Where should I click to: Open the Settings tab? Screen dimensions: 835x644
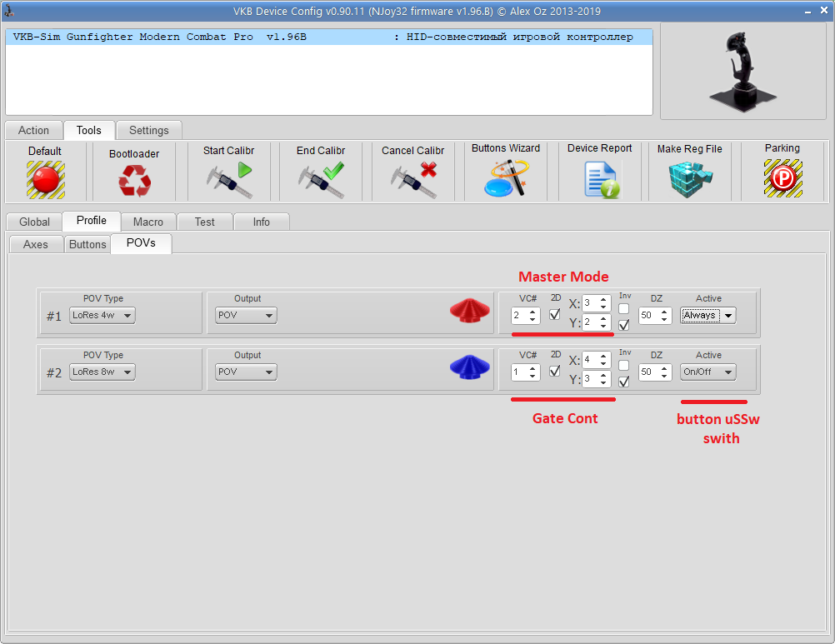coord(148,130)
